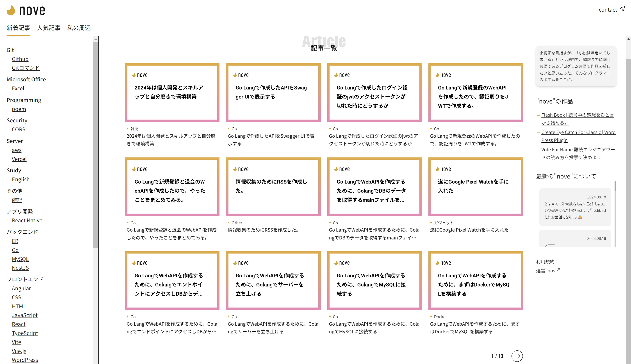Open the WordPress category link
The height and width of the screenshot is (364, 631).
(25, 360)
